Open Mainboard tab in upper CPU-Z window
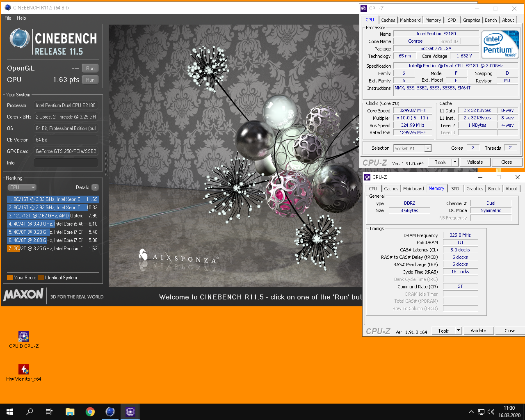Image resolution: width=525 pixels, height=420 pixels. (410, 20)
